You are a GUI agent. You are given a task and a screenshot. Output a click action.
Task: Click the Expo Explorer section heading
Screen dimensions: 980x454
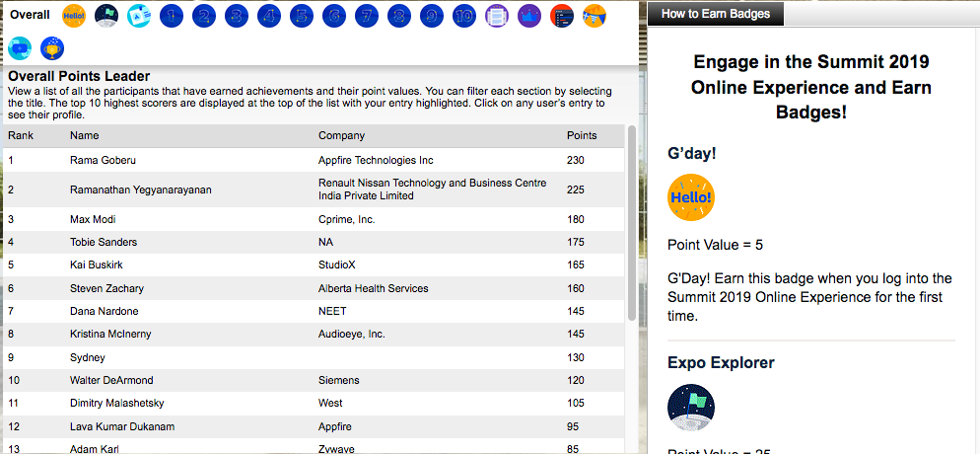[x=721, y=362]
